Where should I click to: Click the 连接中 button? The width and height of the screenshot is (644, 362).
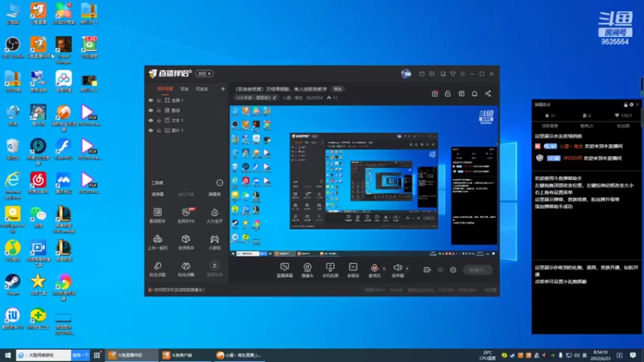(477, 269)
